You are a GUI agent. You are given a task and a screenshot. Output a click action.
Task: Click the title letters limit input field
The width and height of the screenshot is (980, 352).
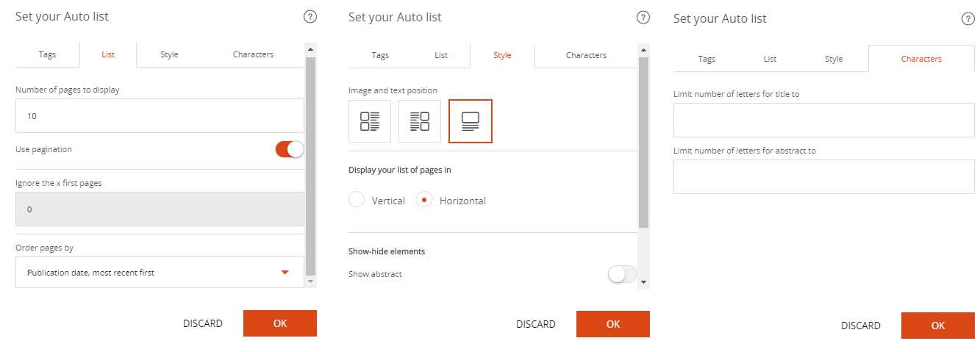pyautogui.click(x=824, y=120)
